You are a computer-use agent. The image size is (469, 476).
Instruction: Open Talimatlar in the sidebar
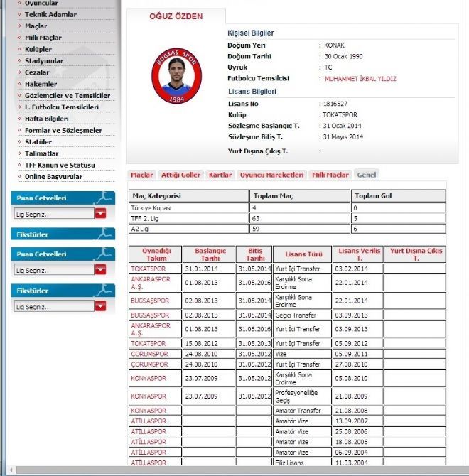pyautogui.click(x=42, y=153)
